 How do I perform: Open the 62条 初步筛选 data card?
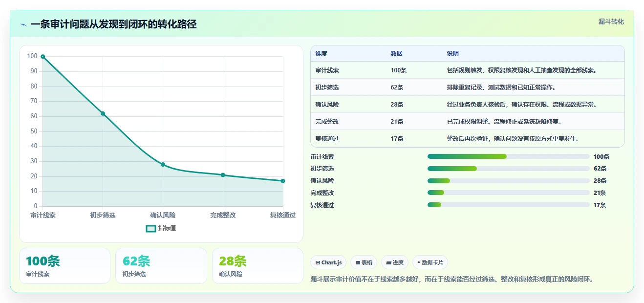pos(161,266)
